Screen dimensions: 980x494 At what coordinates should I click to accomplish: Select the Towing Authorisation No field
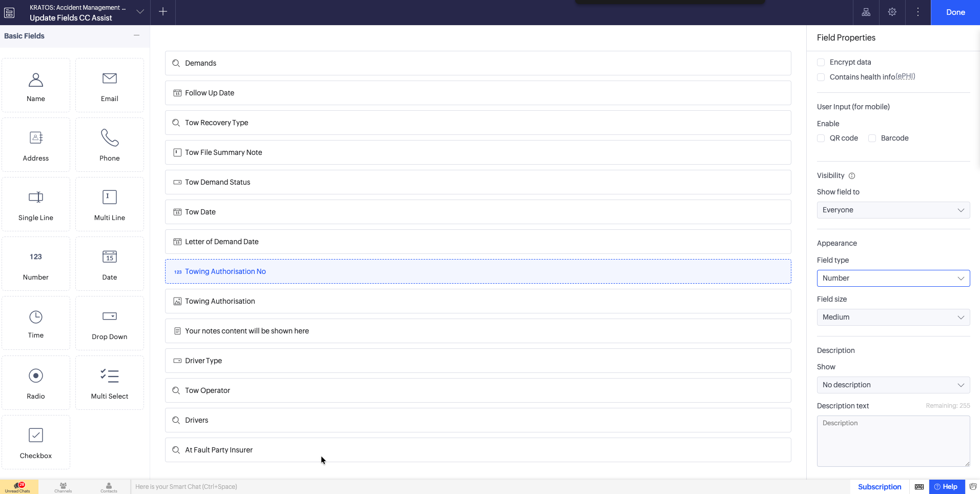tap(478, 271)
